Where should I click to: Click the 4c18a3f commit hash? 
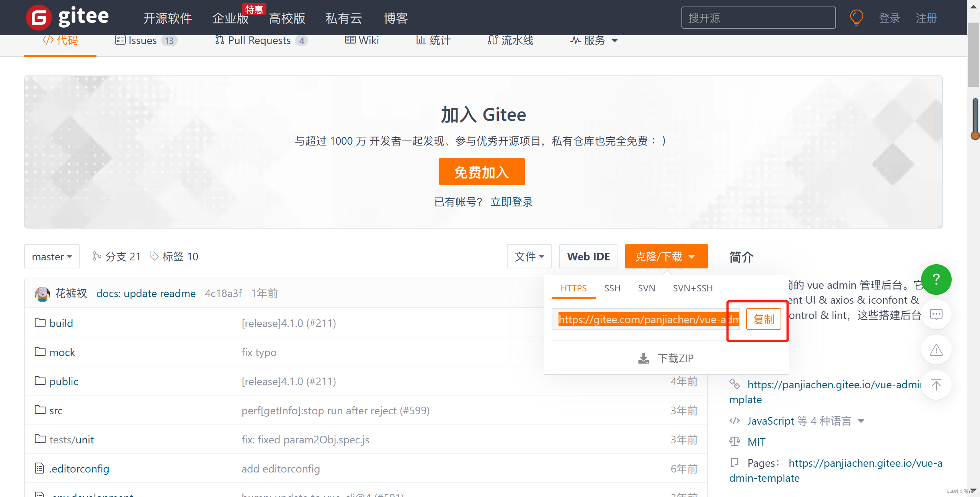[x=223, y=294]
